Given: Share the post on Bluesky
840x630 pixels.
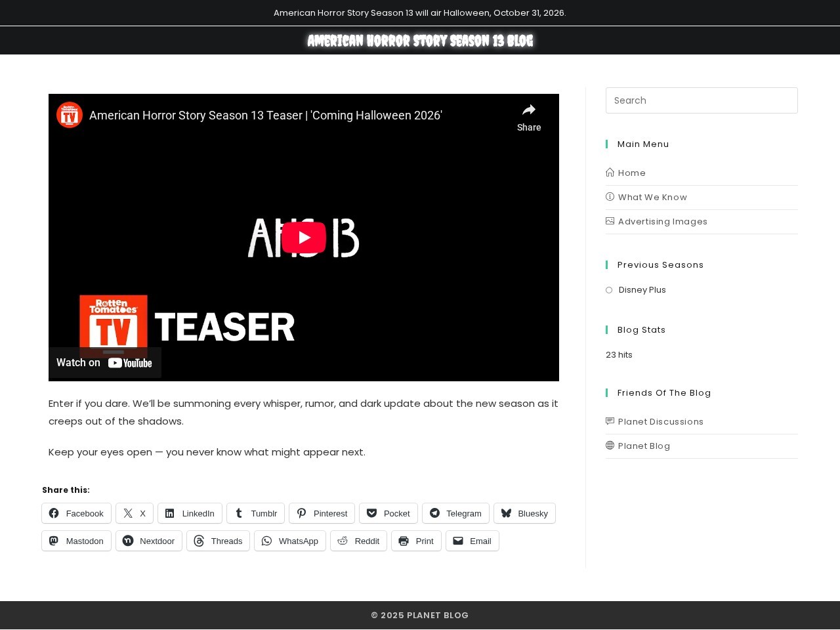Looking at the screenshot, I should [524, 513].
